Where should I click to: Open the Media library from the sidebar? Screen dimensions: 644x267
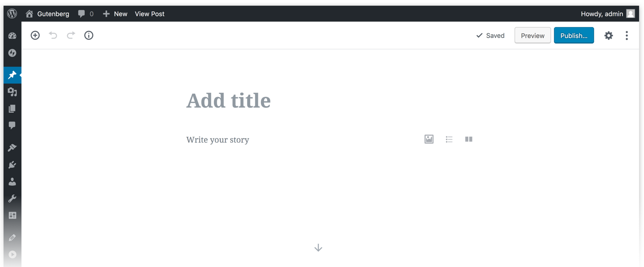point(12,92)
